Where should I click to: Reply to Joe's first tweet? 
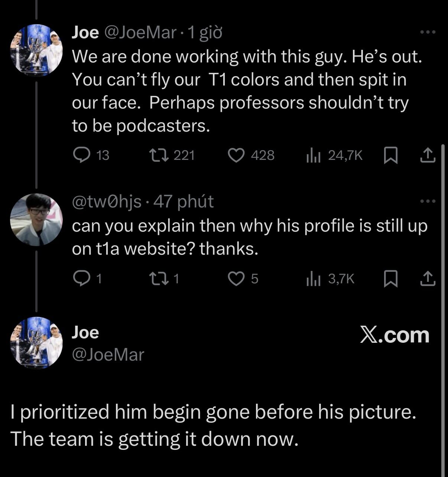[x=79, y=155]
